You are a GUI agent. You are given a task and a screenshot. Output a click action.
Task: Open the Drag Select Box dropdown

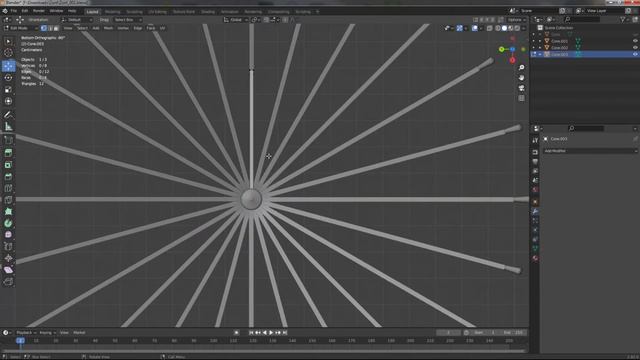click(x=128, y=20)
